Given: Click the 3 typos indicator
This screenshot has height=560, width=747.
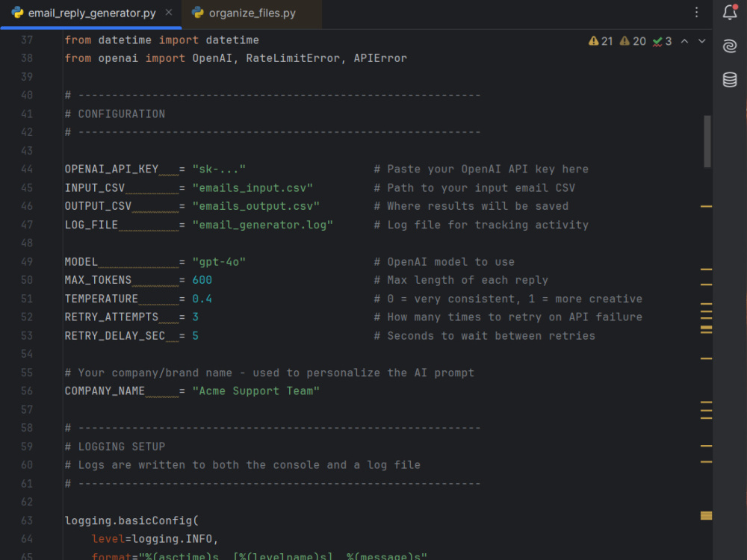Looking at the screenshot, I should [x=662, y=41].
